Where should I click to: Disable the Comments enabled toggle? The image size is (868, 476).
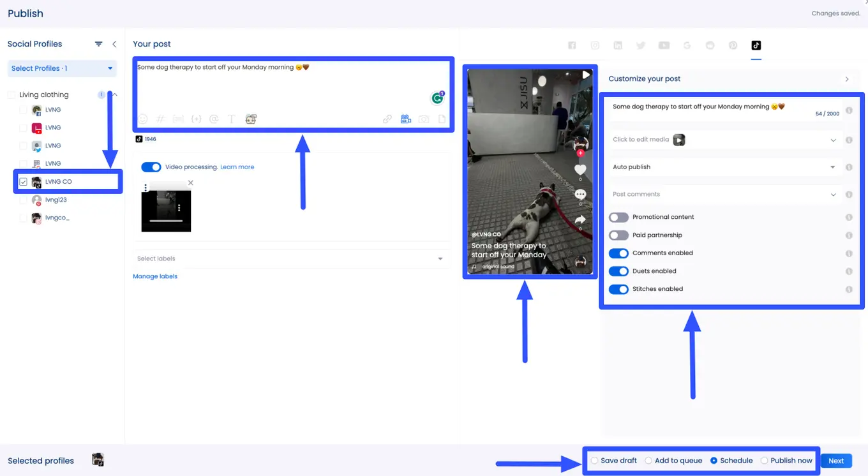[x=618, y=253]
